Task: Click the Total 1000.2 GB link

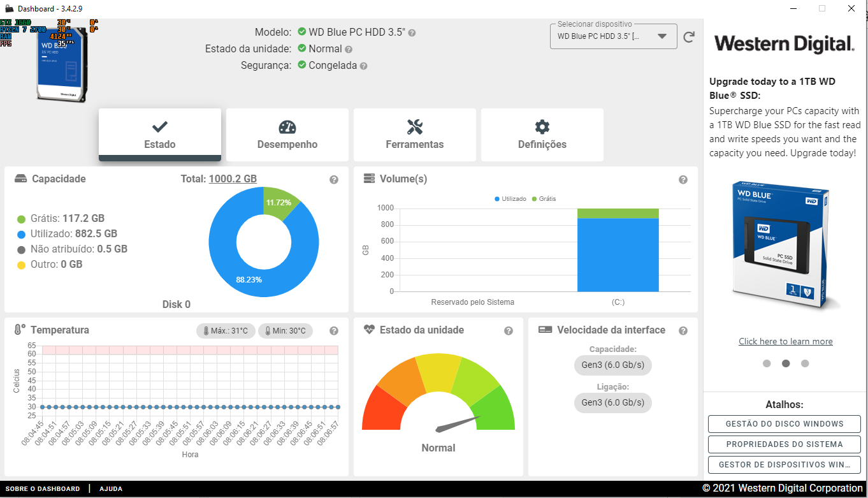Action: [x=233, y=179]
